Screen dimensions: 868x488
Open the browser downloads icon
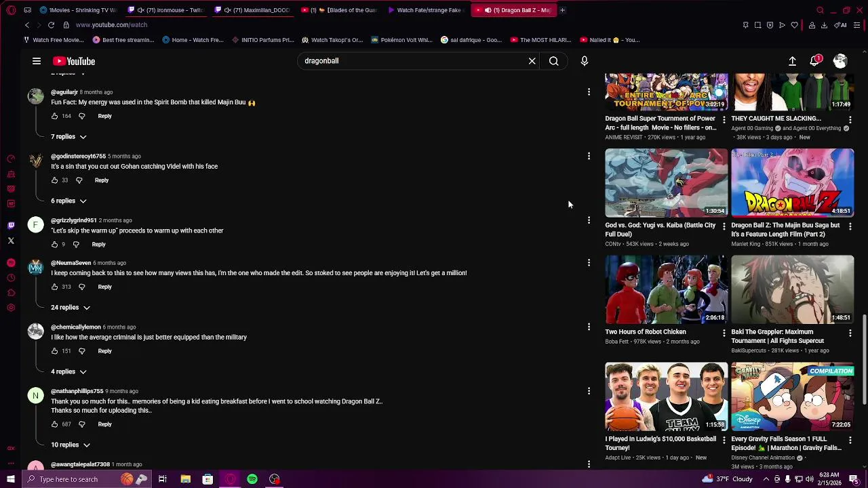824,25
